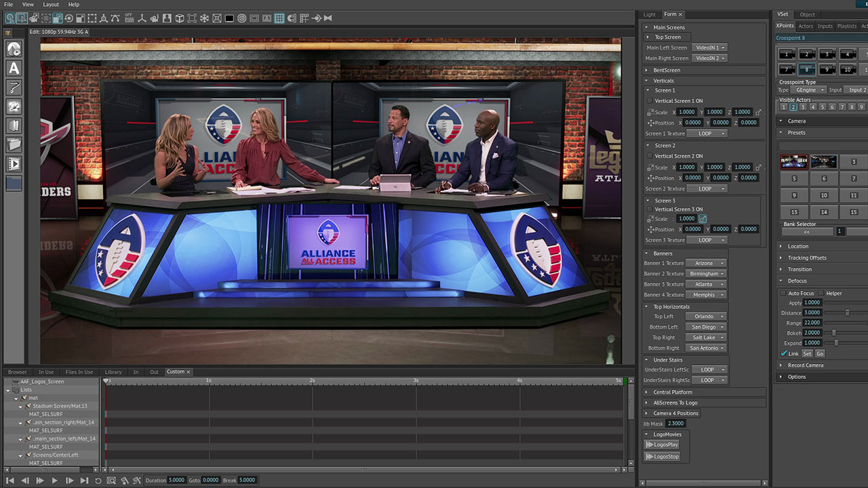This screenshot has width=868, height=488.
Task: Click the 3D cube icon in toolbar
Action: coord(180,18)
